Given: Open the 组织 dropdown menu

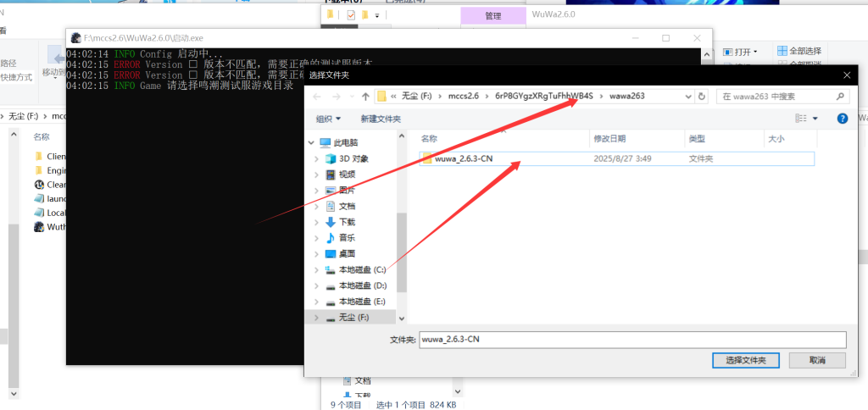Looking at the screenshot, I should [x=328, y=119].
